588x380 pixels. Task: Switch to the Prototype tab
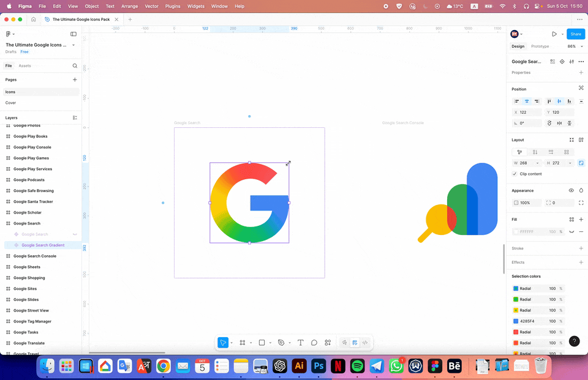(x=540, y=47)
